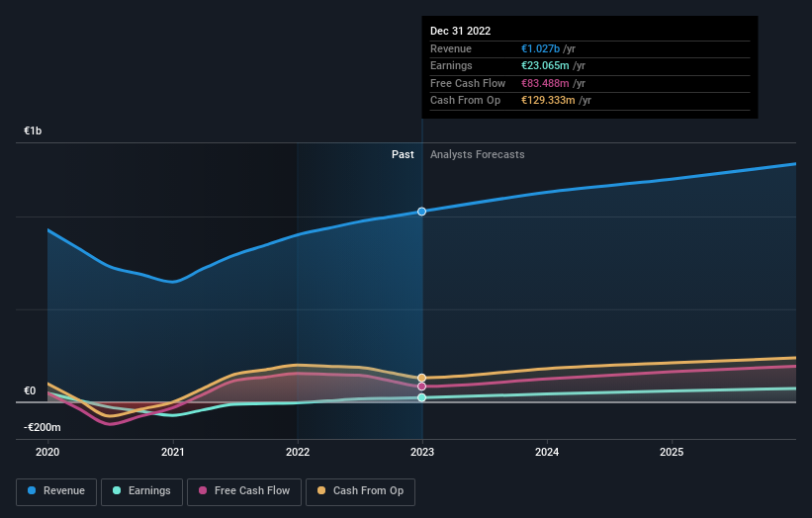Toggle the Earnings legend button
This screenshot has height=518, width=812.
[141, 491]
